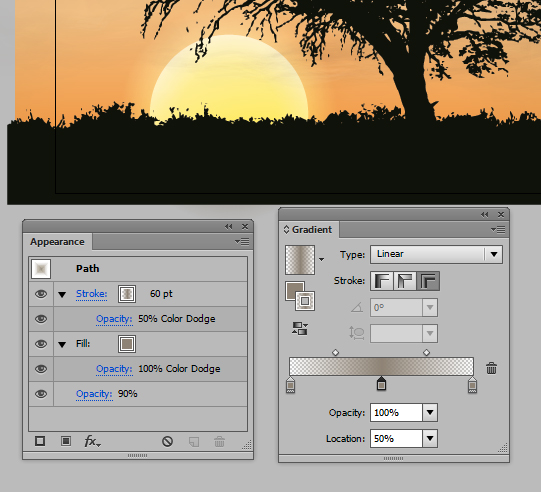Click the 50% Color Dodge Opacity link
The width and height of the screenshot is (541, 492).
click(114, 319)
